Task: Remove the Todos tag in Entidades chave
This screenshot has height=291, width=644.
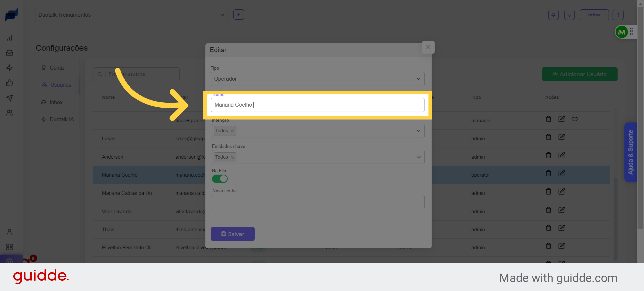Action: (232, 157)
